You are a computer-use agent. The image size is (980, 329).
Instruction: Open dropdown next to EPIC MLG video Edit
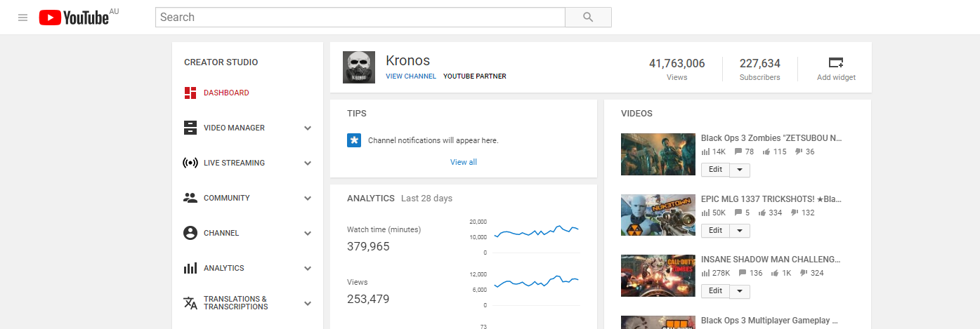click(740, 231)
